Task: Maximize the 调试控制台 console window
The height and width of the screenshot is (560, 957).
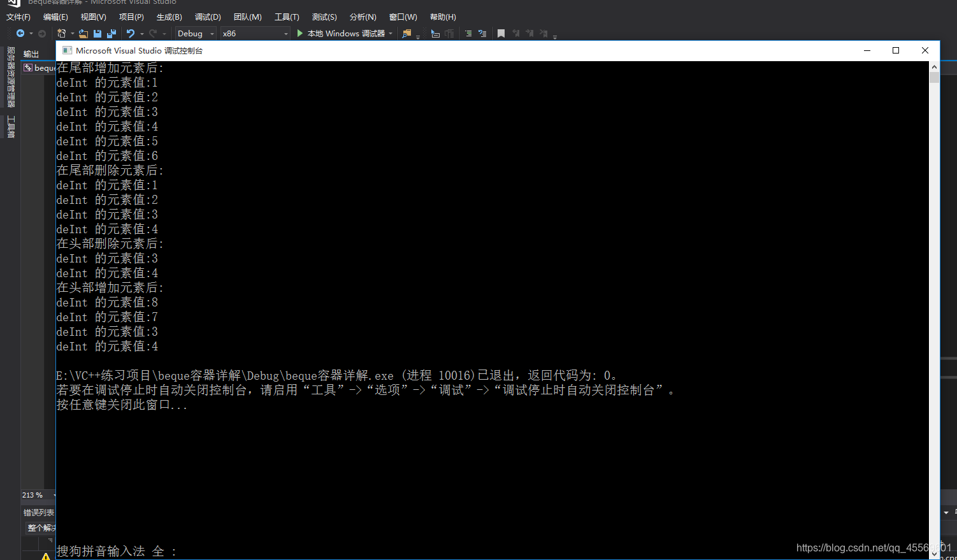Action: pos(896,50)
